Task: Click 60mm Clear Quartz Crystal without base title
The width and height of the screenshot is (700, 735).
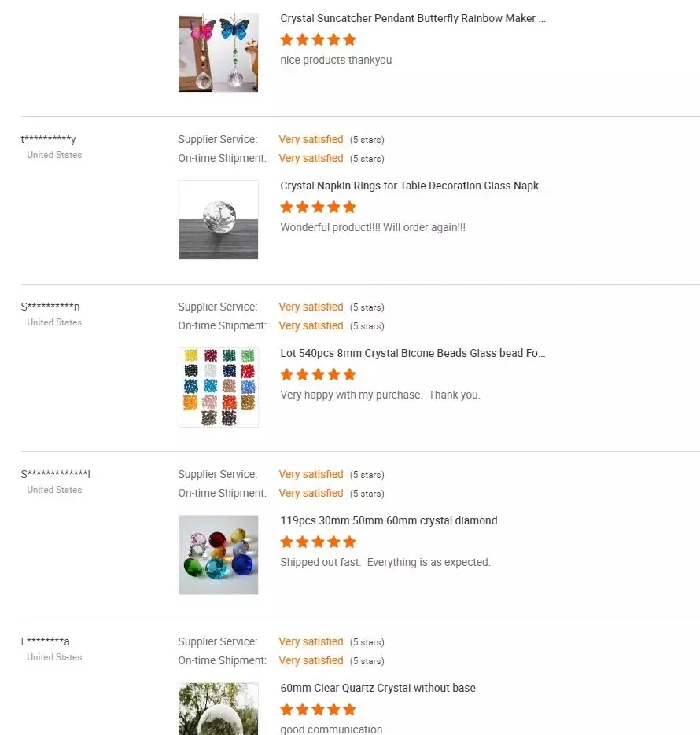Action: click(x=378, y=688)
